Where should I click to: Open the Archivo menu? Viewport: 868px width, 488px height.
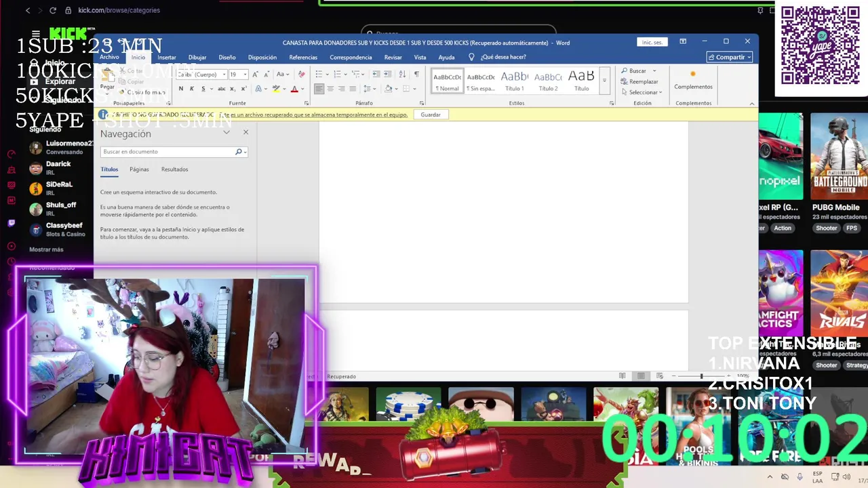(x=109, y=57)
